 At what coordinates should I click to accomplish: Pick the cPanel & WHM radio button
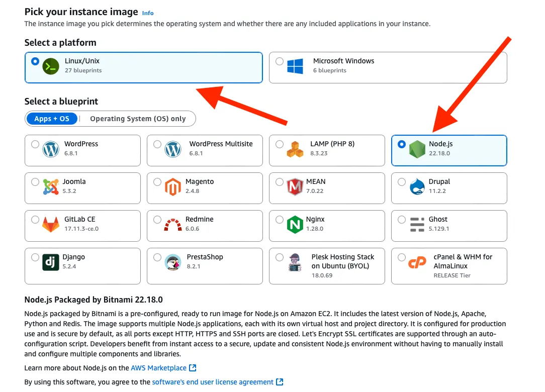(401, 257)
